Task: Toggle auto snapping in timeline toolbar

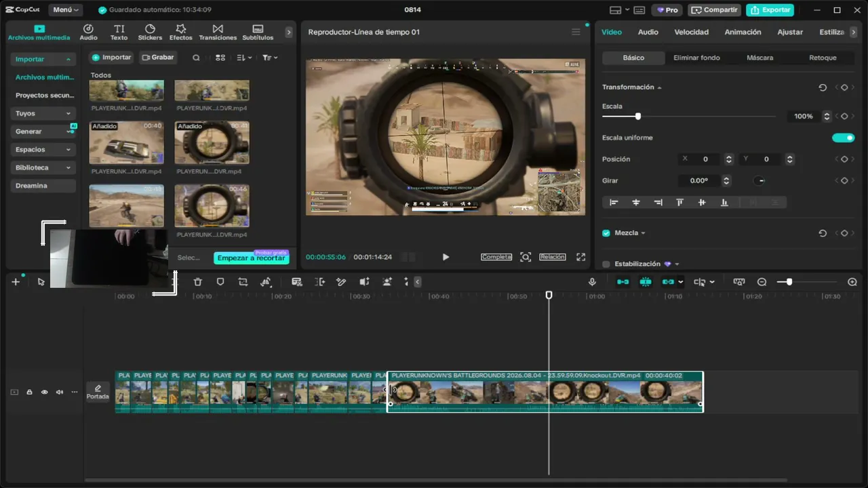Action: (645, 282)
